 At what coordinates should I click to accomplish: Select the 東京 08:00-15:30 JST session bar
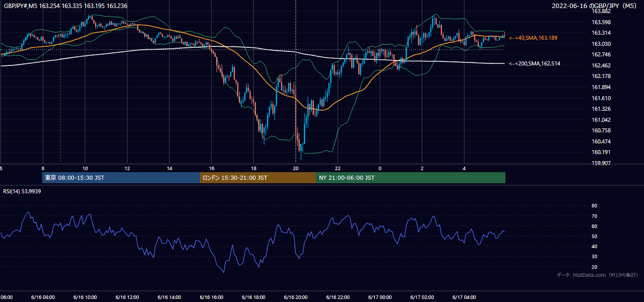121,178
